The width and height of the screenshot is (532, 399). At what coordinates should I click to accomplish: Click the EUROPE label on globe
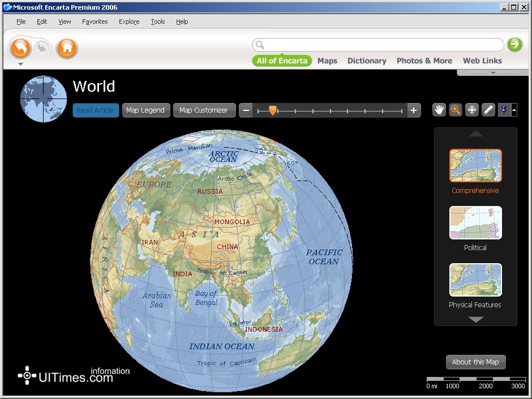pos(154,185)
